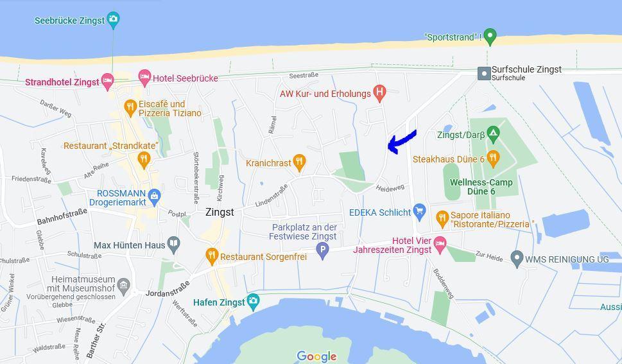Select Sapore italiano restaurant pin

click(442, 219)
